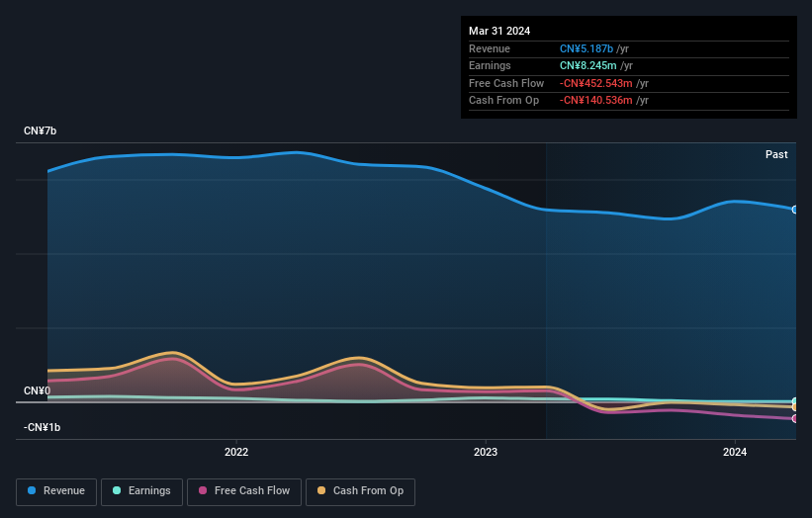Click the -CN¥452.543m free cash flow value

point(595,83)
